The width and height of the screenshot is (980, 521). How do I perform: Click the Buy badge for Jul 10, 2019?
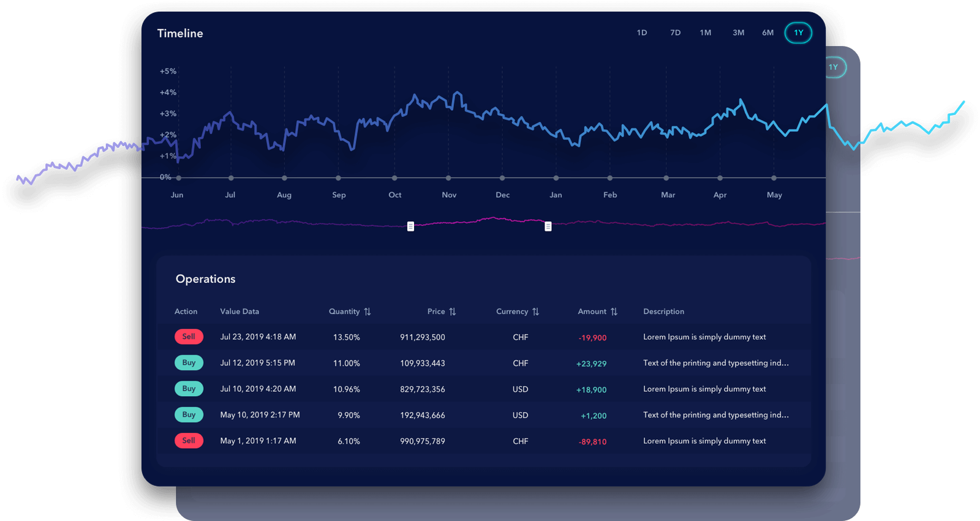(189, 389)
